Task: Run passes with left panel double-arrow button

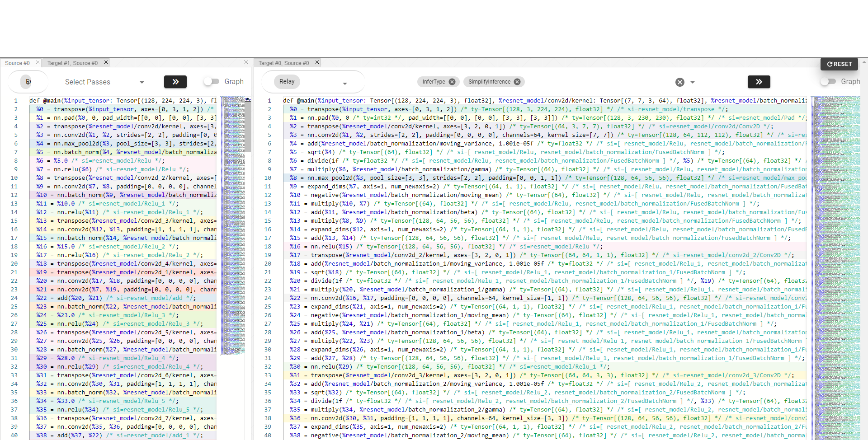Action: tap(175, 82)
